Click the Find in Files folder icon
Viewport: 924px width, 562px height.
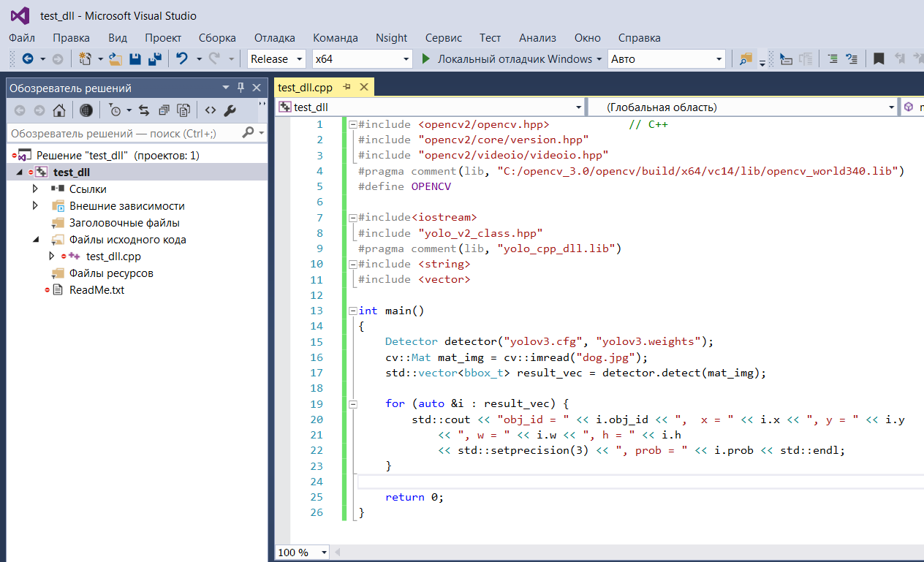click(746, 58)
